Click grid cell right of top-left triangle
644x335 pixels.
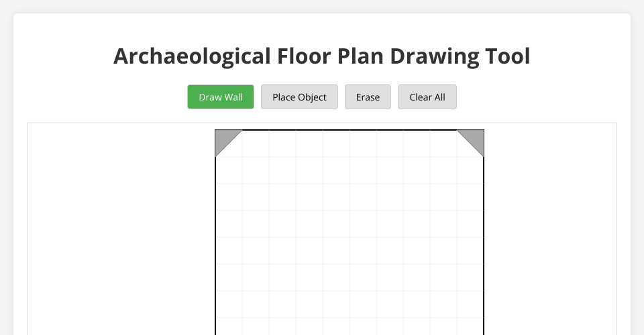pyautogui.click(x=256, y=143)
